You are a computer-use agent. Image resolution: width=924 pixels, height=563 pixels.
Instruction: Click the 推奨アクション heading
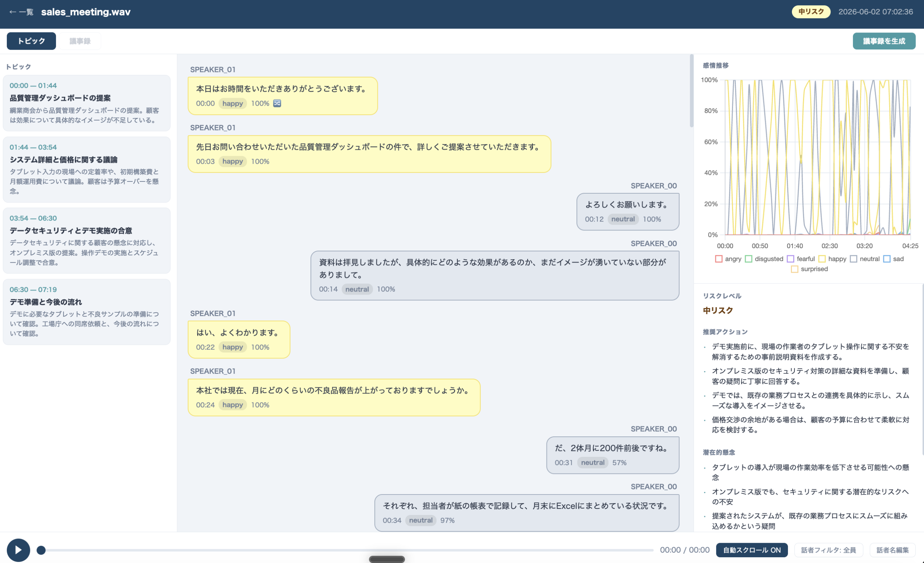[725, 331]
